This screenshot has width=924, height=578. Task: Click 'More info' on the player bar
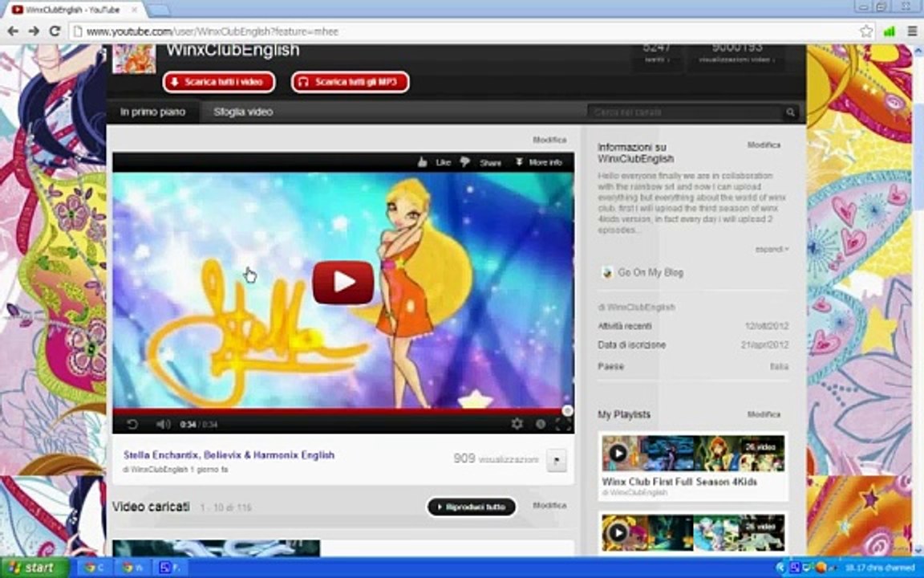[x=539, y=162]
